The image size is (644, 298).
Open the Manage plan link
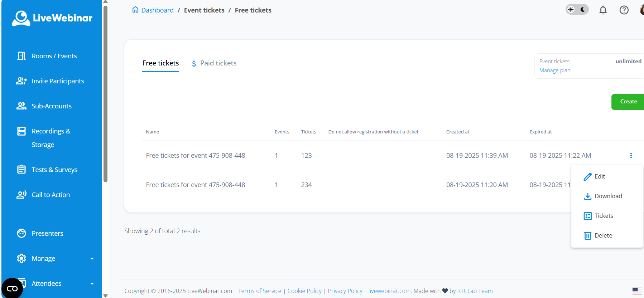coord(554,70)
